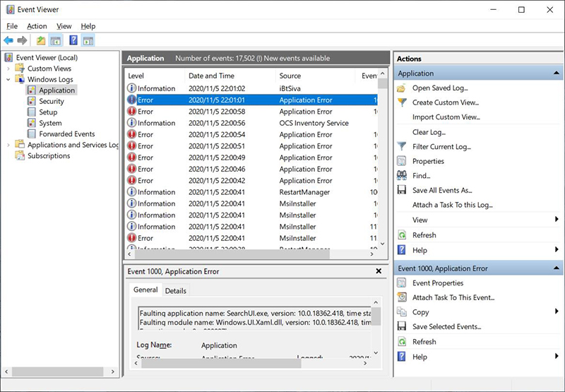Click the Open Saved Log folder icon
This screenshot has height=392, width=565.
(x=402, y=88)
